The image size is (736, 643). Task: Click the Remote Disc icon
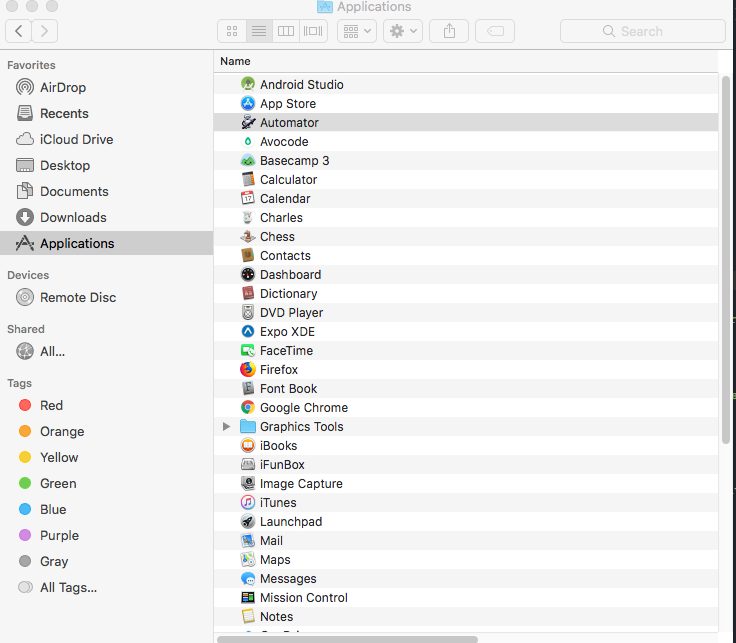tap(25, 298)
